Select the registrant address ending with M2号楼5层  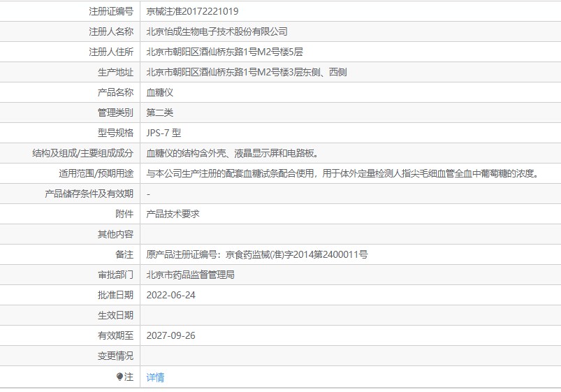click(224, 52)
